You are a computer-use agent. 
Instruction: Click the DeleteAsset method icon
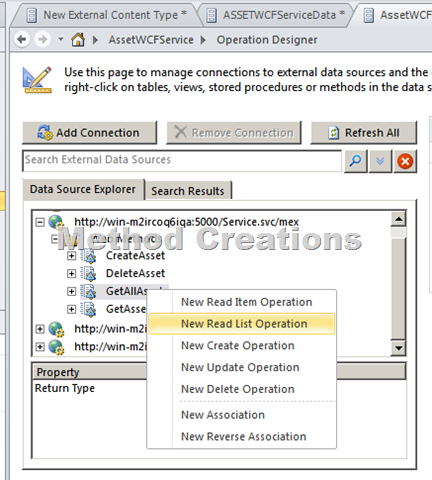tap(89, 274)
